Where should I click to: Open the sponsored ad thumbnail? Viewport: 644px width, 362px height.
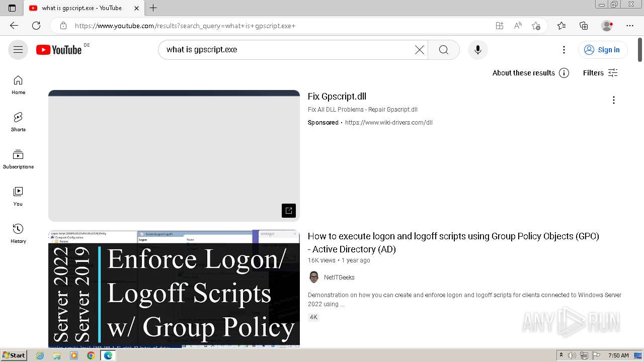pos(174,156)
